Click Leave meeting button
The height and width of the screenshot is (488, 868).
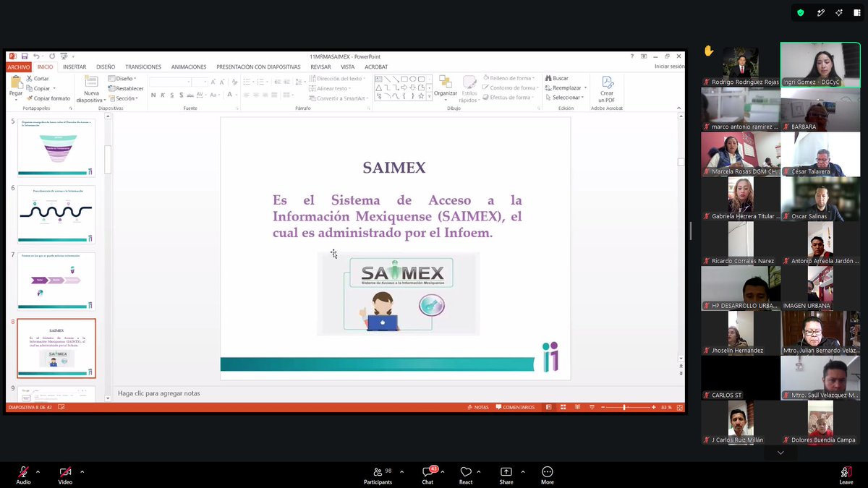pos(846,475)
